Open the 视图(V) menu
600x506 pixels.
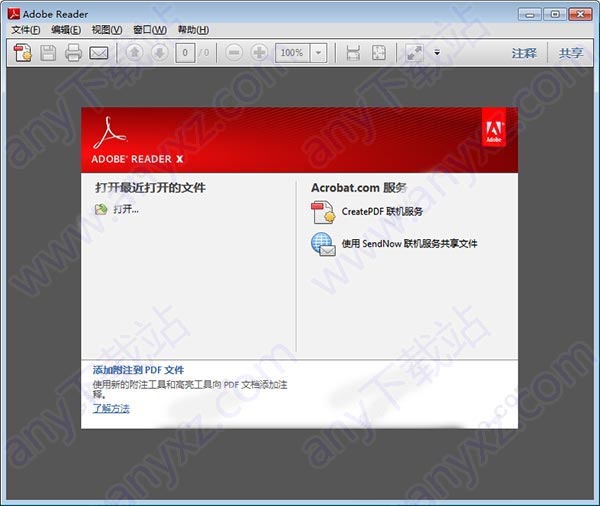point(107,30)
